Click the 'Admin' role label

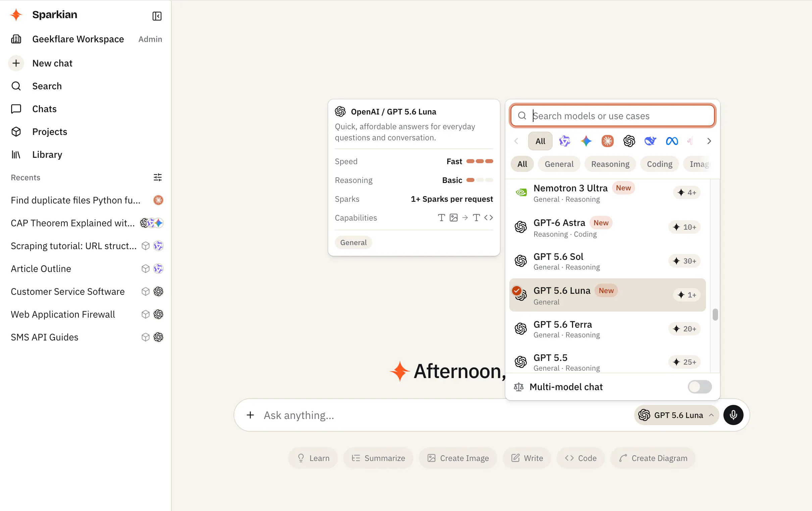[150, 39]
